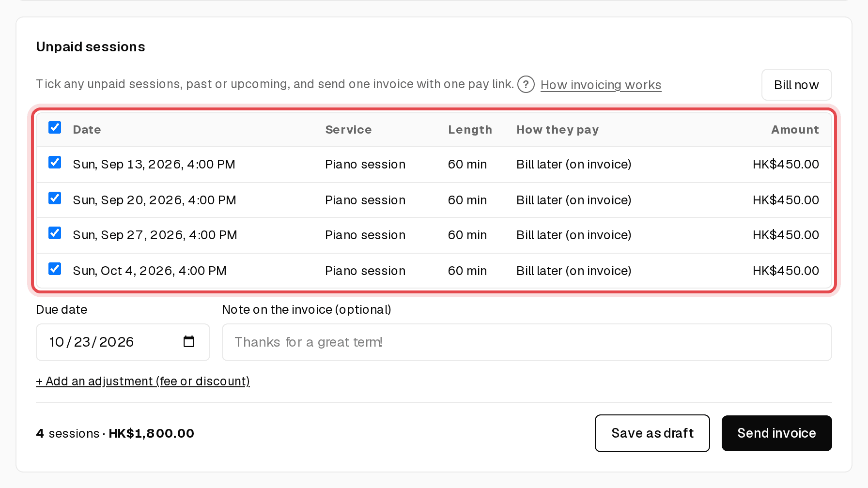Open the calendar picker icon in Due date

pos(189,342)
